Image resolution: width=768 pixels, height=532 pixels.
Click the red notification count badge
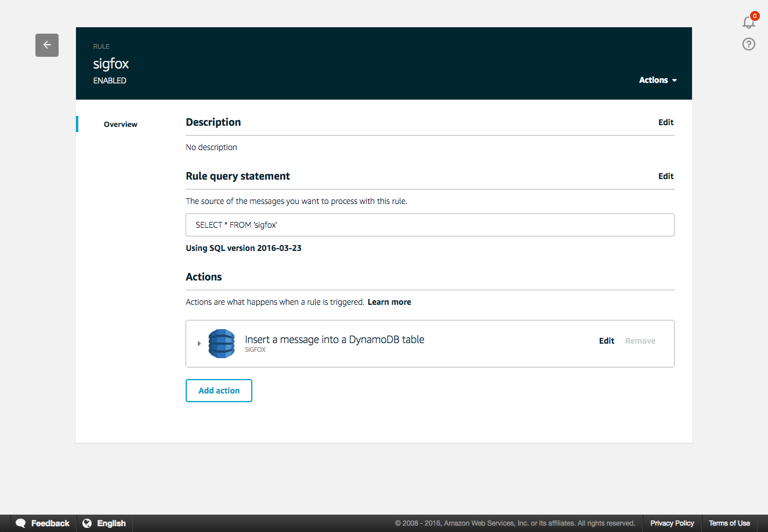click(x=755, y=16)
